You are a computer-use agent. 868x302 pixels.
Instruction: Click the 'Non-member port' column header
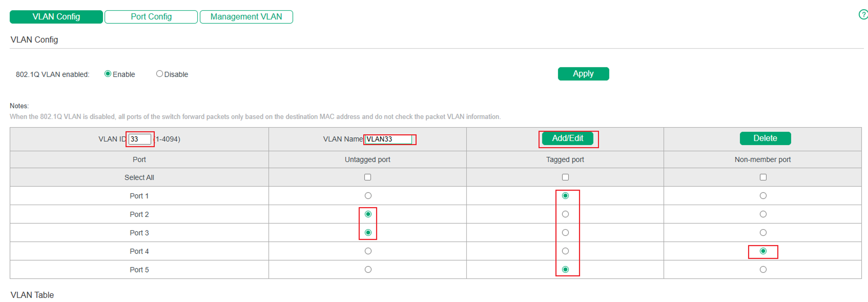point(762,160)
